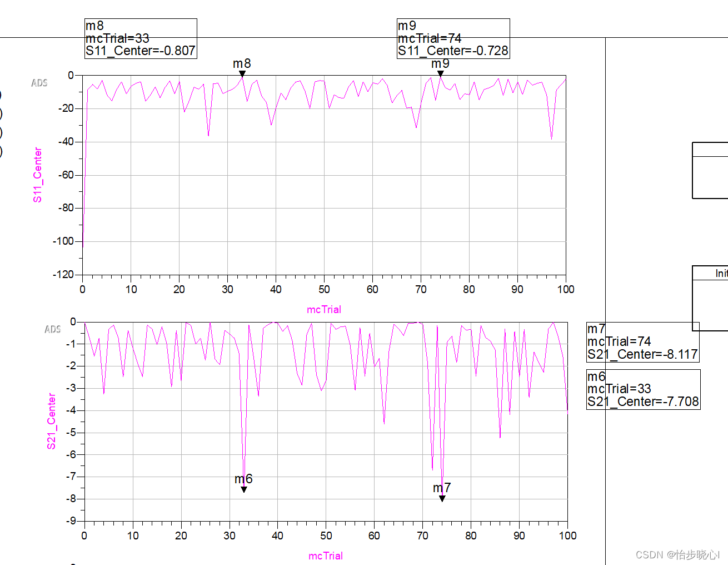Click the -120 y-axis tick on the S11 plot
This screenshot has height=565, width=728.
pos(63,274)
